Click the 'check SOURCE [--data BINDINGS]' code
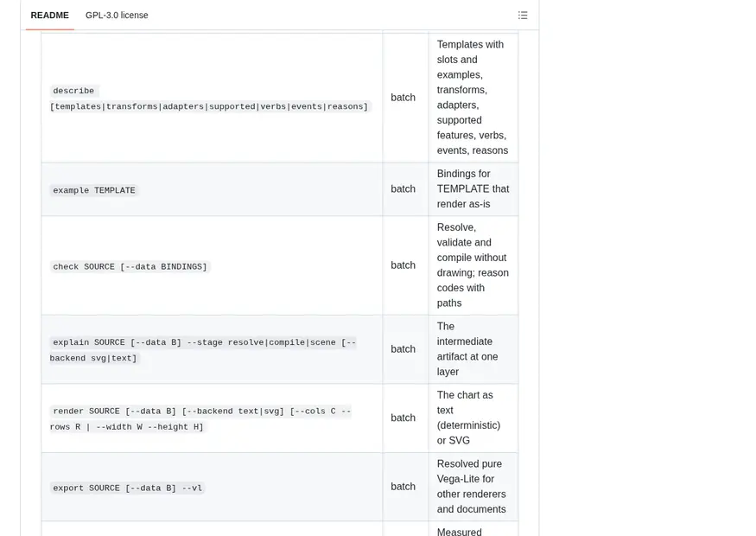 pyautogui.click(x=130, y=266)
